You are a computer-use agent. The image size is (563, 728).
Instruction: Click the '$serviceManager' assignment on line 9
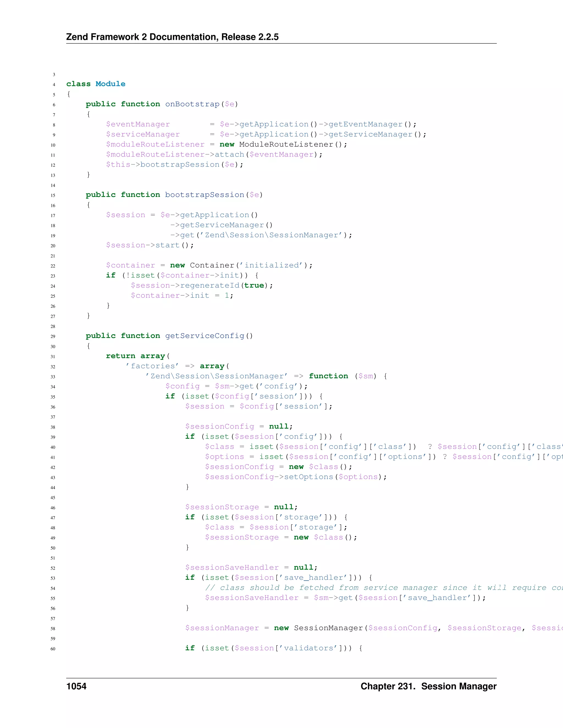click(266, 134)
